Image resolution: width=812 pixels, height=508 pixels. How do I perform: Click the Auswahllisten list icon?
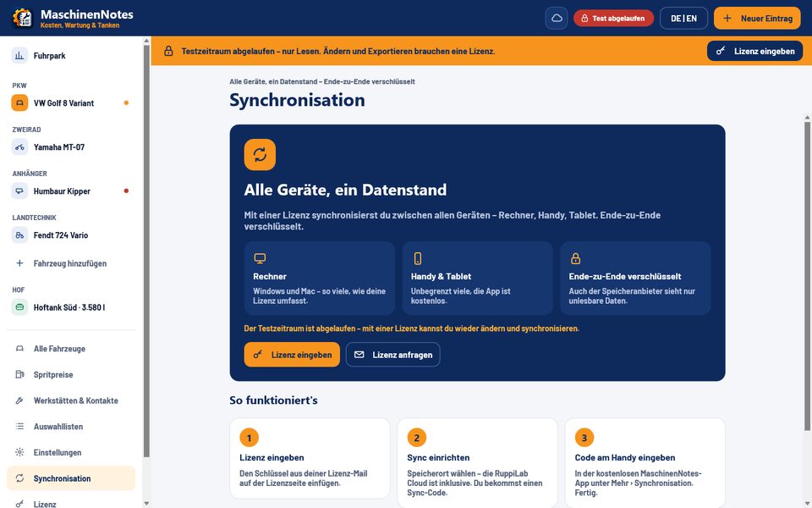pyautogui.click(x=19, y=426)
